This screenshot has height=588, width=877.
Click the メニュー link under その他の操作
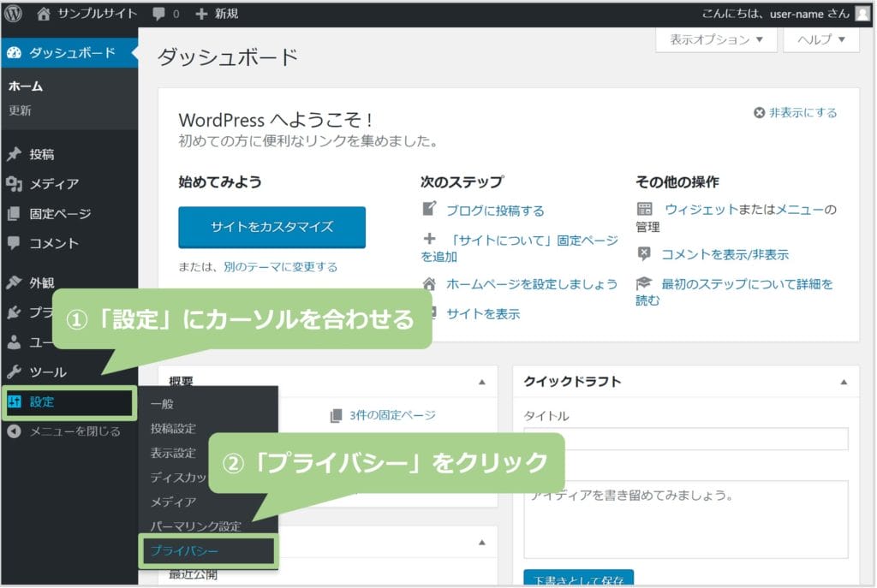800,210
